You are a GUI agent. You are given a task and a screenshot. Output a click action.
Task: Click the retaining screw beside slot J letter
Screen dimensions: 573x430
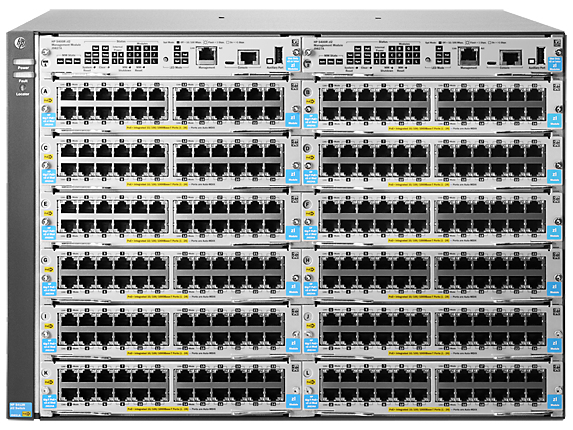[x=309, y=334]
